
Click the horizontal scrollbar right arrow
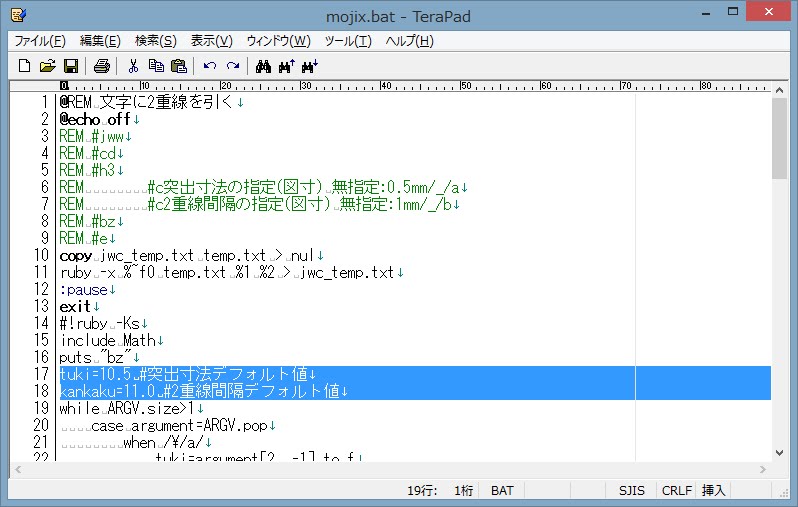tap(763, 469)
